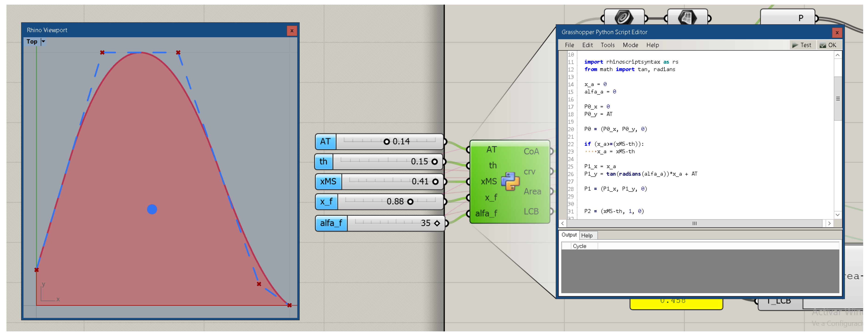Image resolution: width=868 pixels, height=336 pixels.
Task: Click the LCB output of the Python component
Action: [531, 211]
